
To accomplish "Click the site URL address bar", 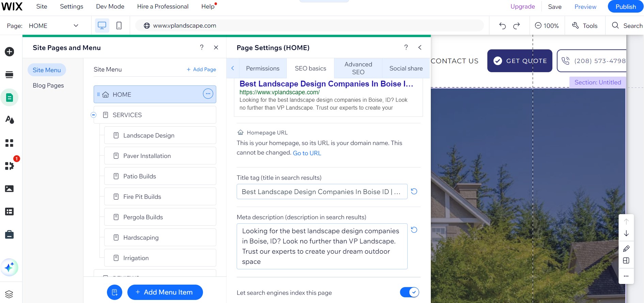I will (x=310, y=26).
